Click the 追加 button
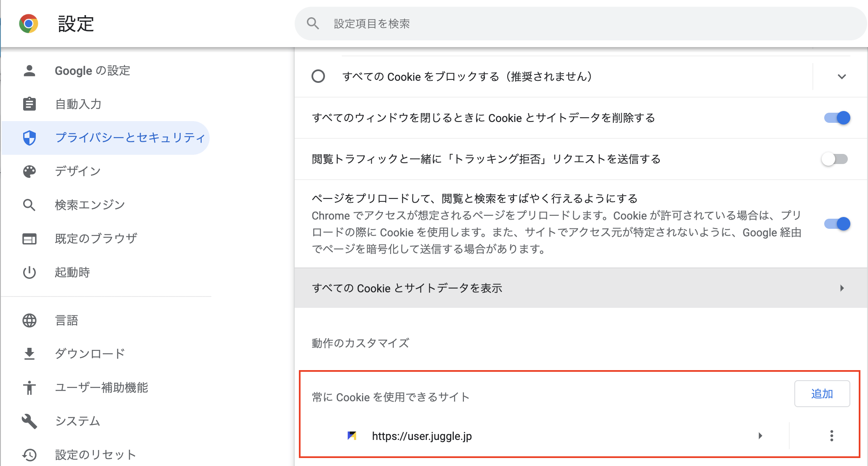Image resolution: width=868 pixels, height=466 pixels. tap(822, 394)
